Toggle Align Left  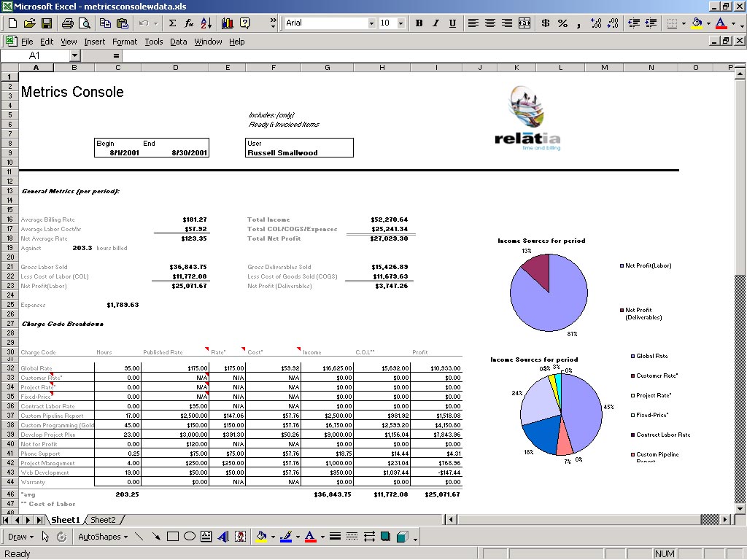point(473,23)
